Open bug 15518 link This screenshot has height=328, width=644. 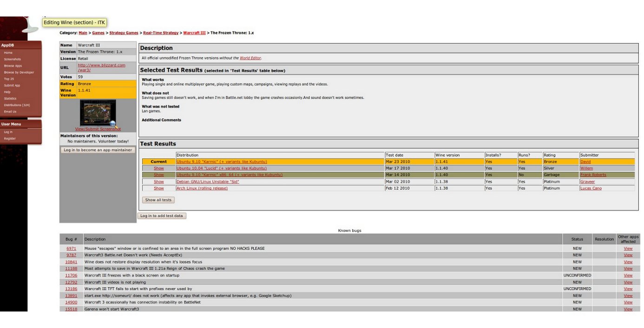point(71,309)
